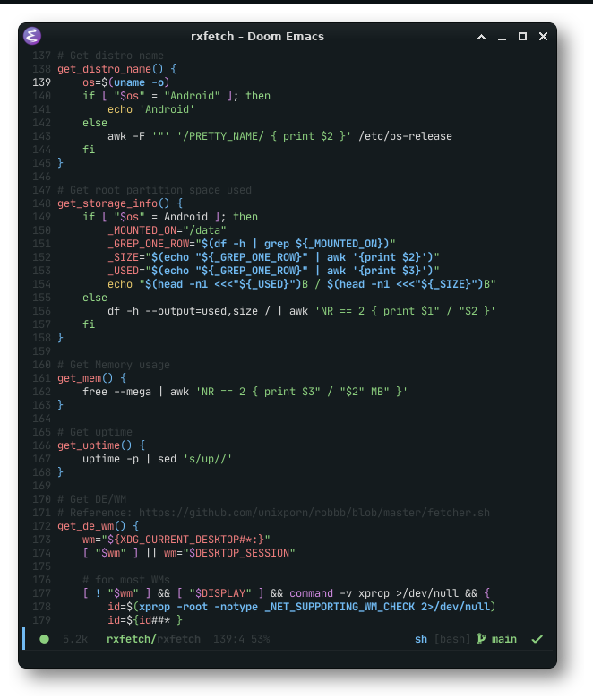This screenshot has height=700, width=593.
Task: Click the 'else' keyword on line 155
Action: click(95, 298)
